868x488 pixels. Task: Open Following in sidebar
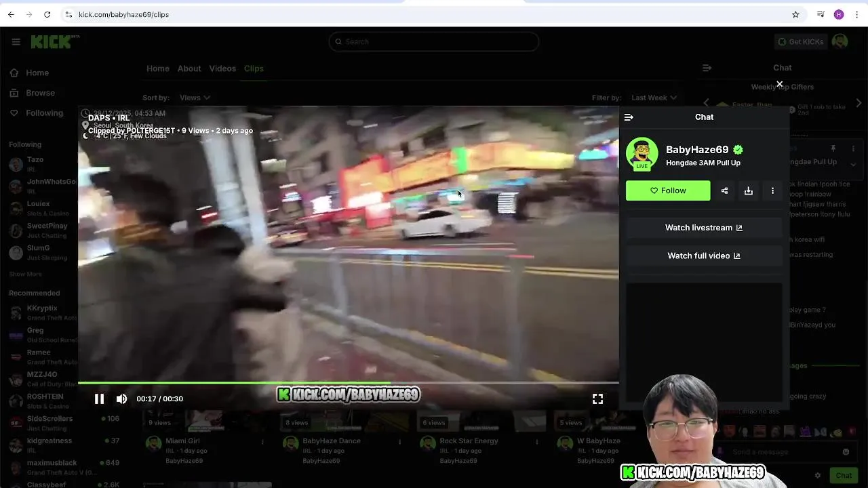click(x=36, y=113)
